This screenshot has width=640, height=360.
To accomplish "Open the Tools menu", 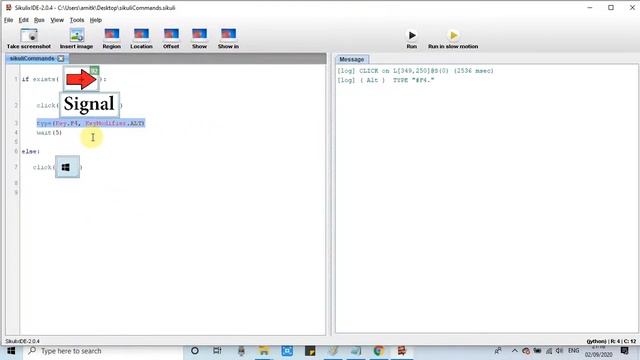I will click(x=77, y=20).
